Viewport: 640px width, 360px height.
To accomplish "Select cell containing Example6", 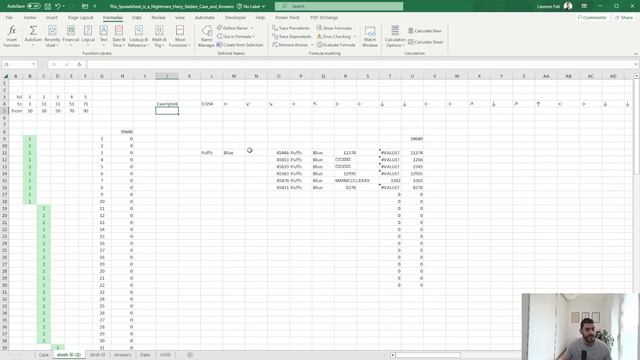I will [x=167, y=104].
